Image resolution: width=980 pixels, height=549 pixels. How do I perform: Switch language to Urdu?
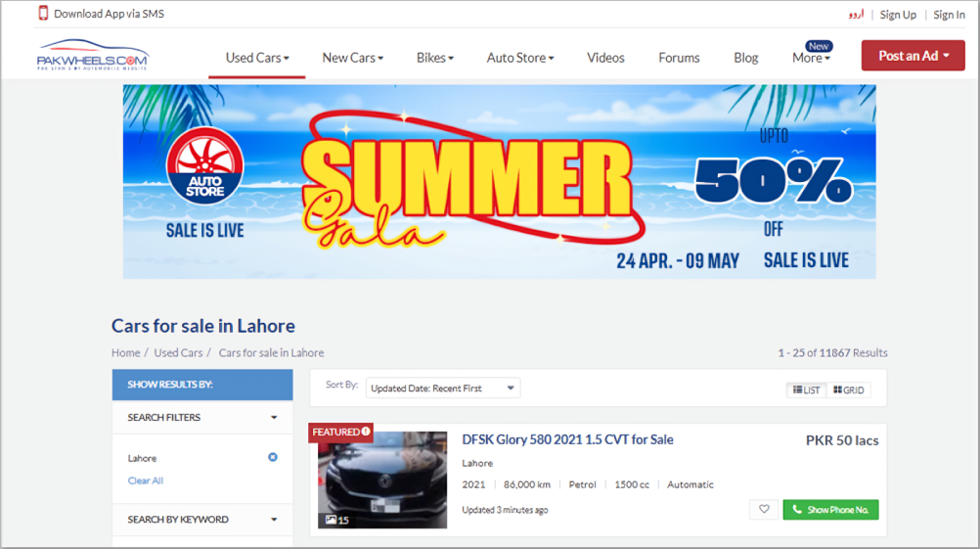coord(856,14)
